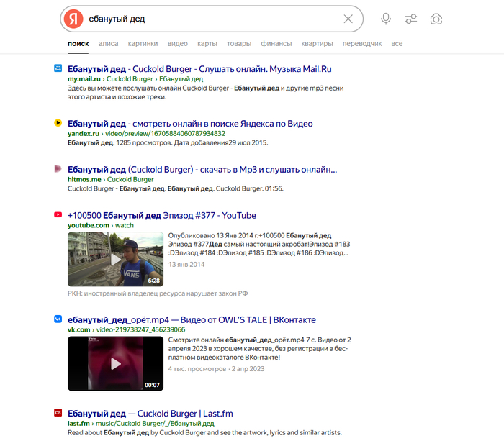Click the hitmos.me result favicon
The width and height of the screenshot is (504, 446).
(x=58, y=169)
